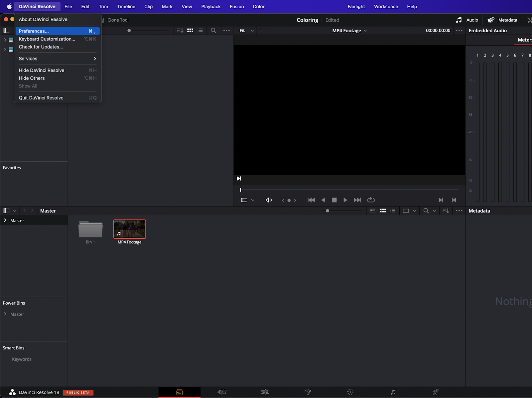Select the Bin 1 folder
The image size is (532, 398).
[x=90, y=229]
